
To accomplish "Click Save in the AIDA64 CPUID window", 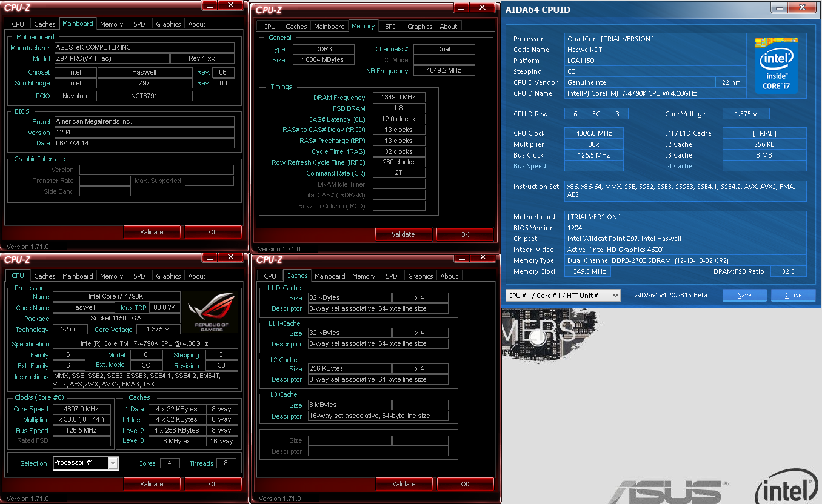I will [x=744, y=295].
